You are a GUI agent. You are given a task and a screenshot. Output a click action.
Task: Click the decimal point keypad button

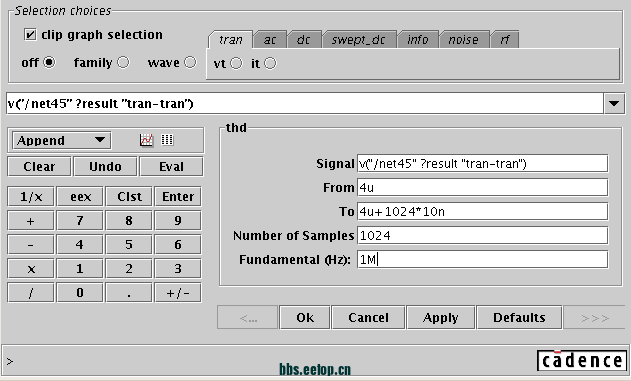[x=129, y=292]
